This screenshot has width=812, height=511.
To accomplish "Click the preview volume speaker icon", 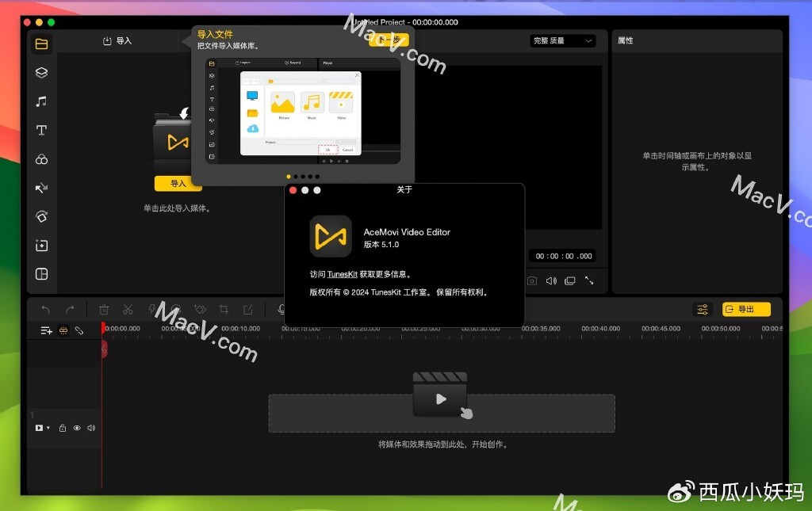I will pos(551,280).
